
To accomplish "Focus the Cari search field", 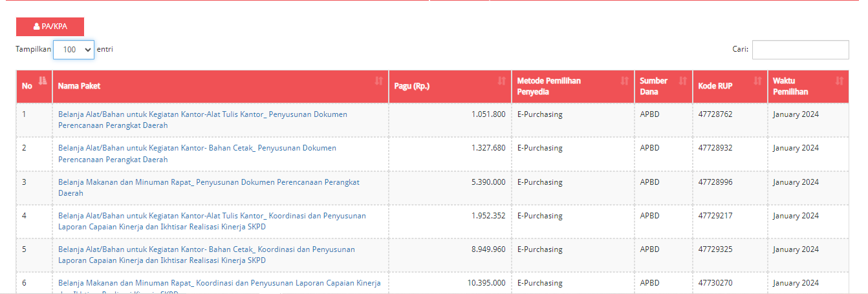I will (x=800, y=49).
